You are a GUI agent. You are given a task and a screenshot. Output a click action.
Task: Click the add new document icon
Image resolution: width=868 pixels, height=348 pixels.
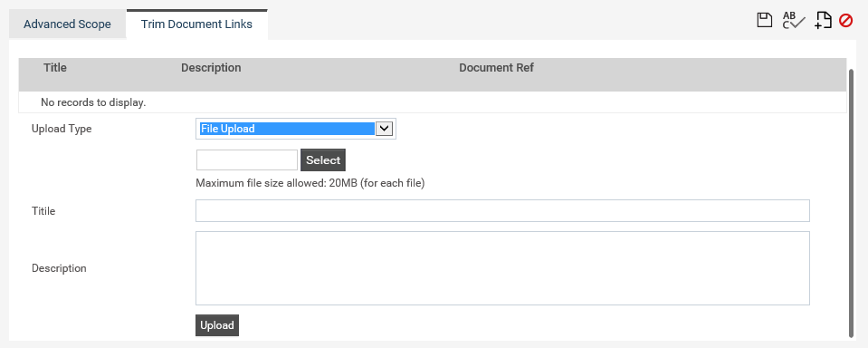tap(823, 21)
